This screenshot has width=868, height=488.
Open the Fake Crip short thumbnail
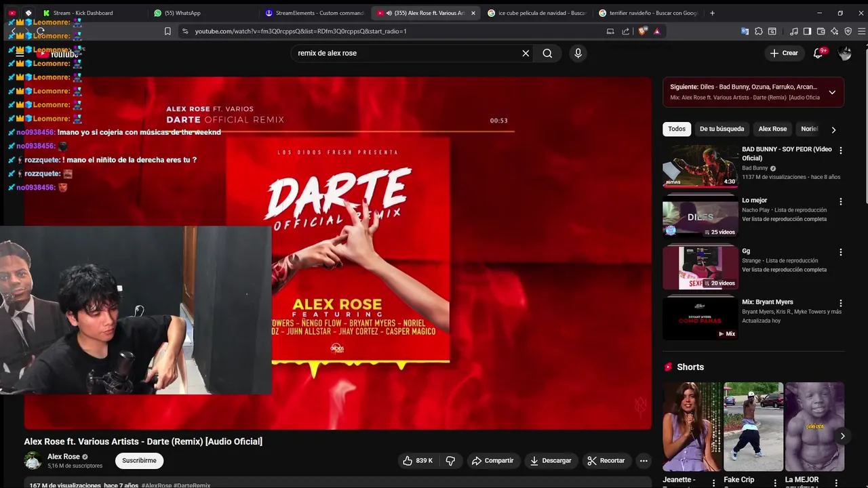(753, 426)
